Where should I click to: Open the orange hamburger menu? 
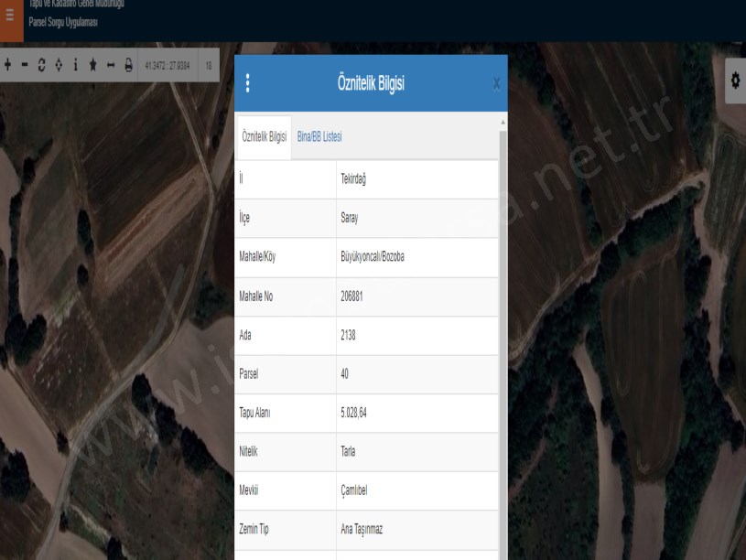click(11, 16)
